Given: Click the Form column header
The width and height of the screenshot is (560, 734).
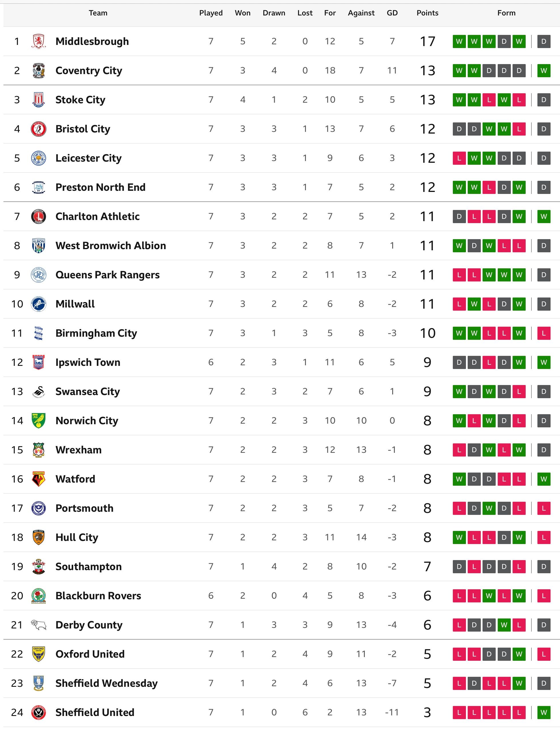Looking at the screenshot, I should 506,13.
